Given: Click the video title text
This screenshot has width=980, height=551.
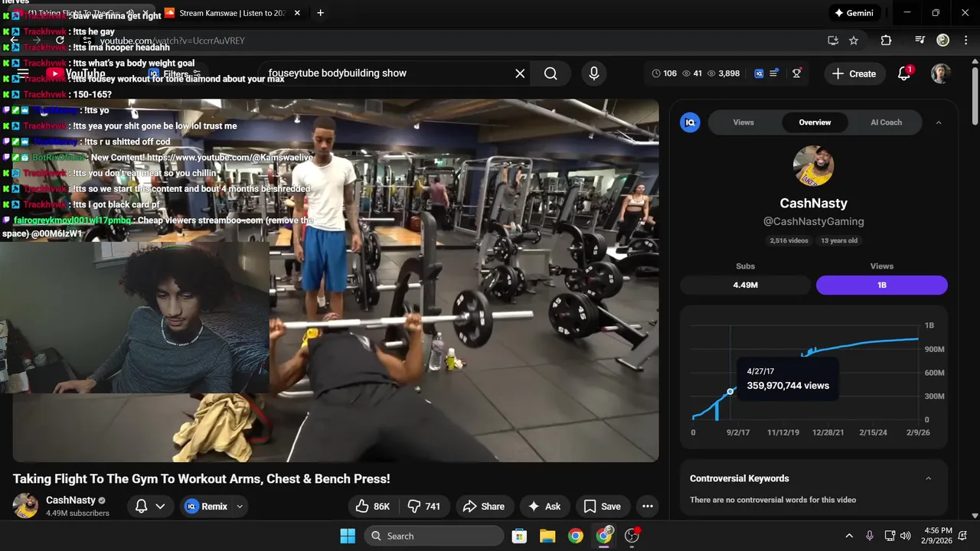Looking at the screenshot, I should (x=201, y=479).
